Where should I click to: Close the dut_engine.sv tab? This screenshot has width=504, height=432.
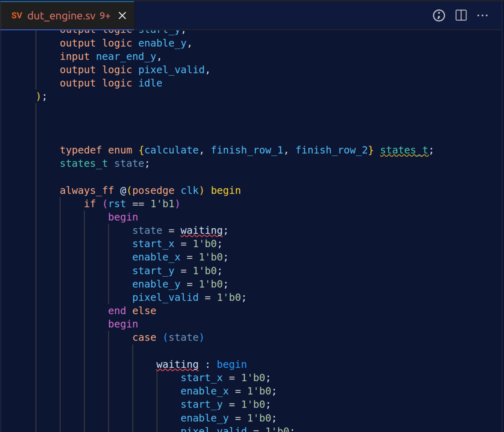click(x=122, y=16)
